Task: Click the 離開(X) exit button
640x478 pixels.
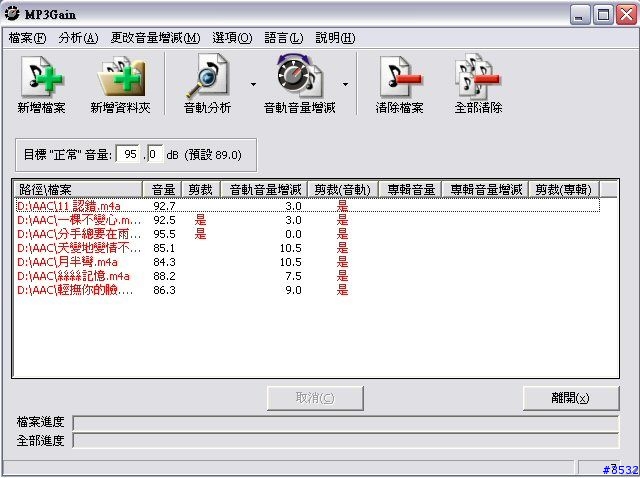Action: pyautogui.click(x=571, y=398)
